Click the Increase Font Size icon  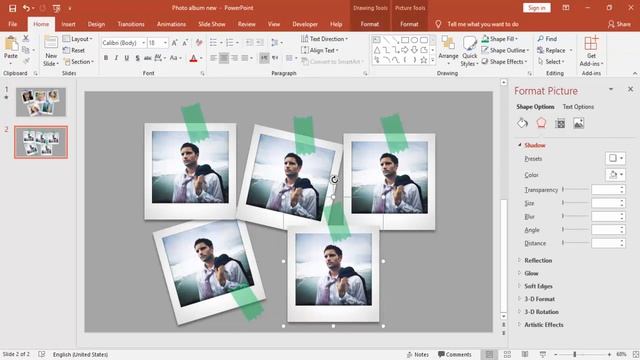[x=175, y=43]
